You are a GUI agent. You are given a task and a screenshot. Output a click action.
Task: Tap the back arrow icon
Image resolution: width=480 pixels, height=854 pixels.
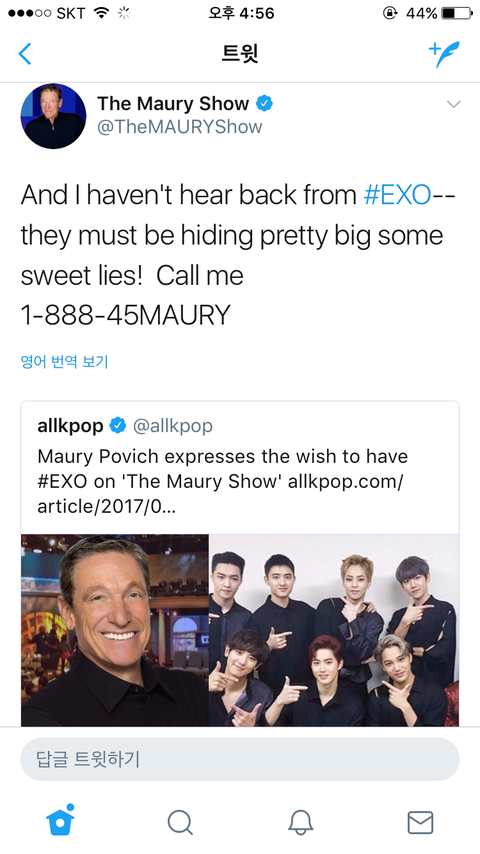click(x=25, y=54)
